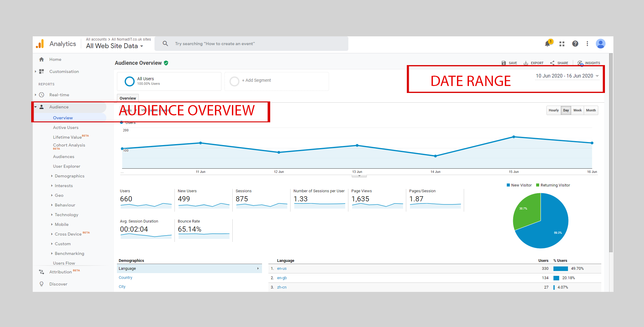Screen dimensions: 644x327
Task: Click the Add Segment button
Action: point(256,81)
